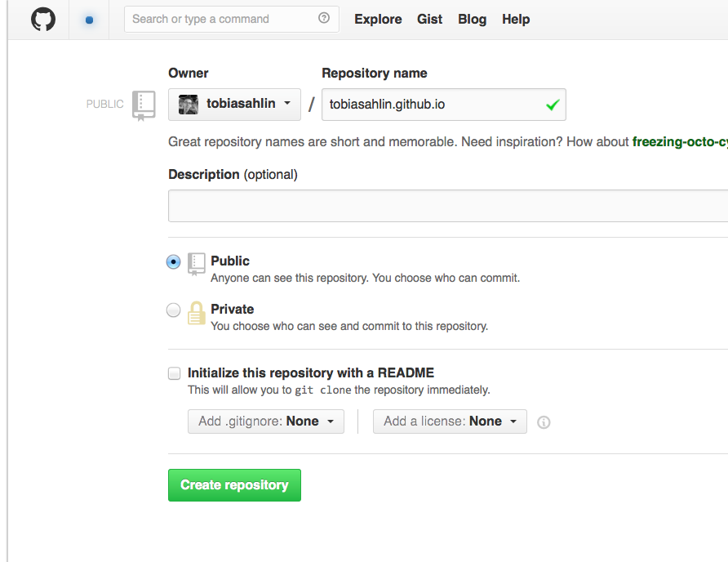Click the book icon beside Public option
The height and width of the screenshot is (562, 728).
pos(196,264)
